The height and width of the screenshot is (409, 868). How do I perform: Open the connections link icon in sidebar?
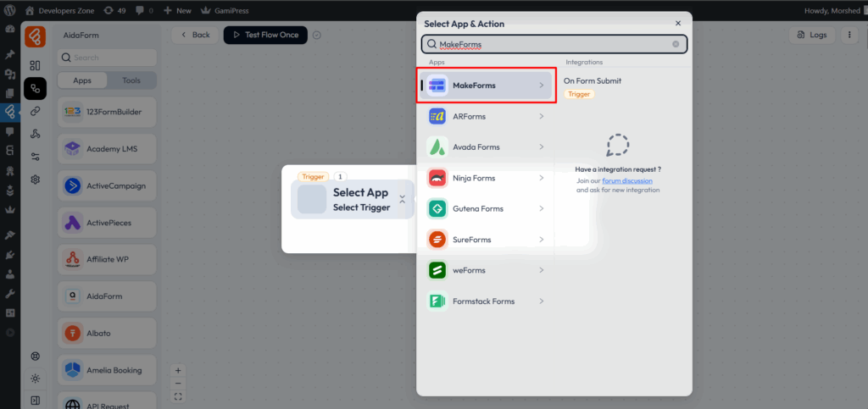pyautogui.click(x=35, y=111)
